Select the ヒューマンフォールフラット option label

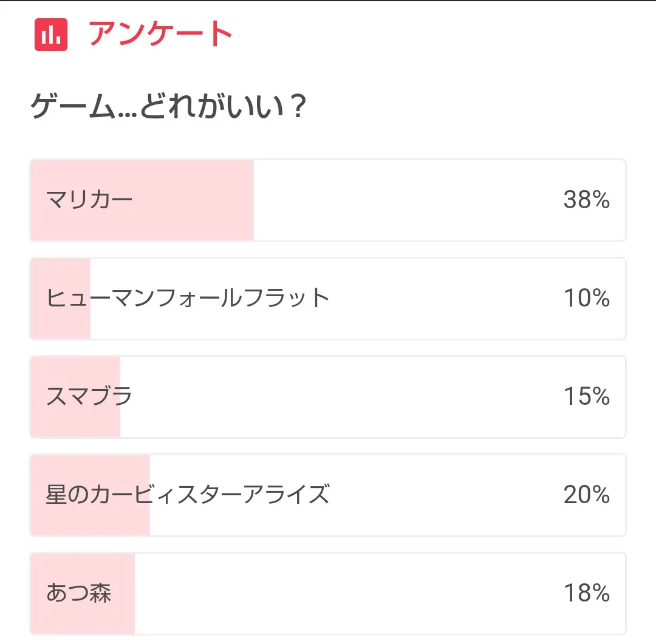click(188, 298)
